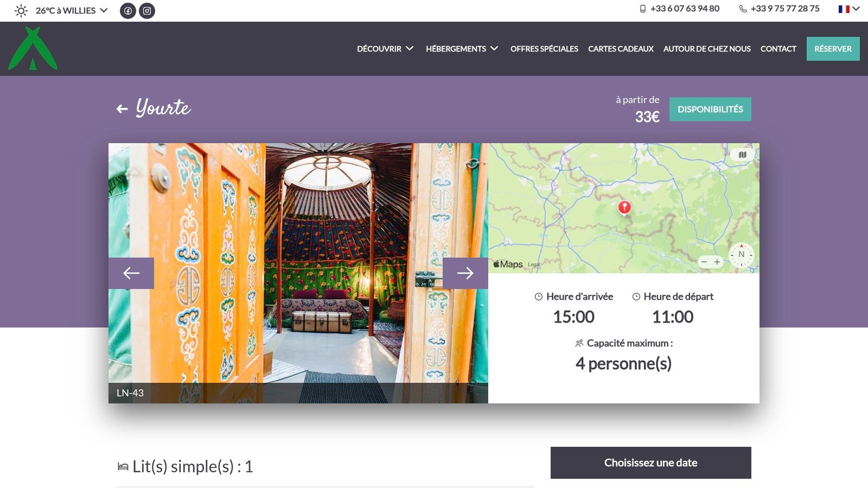Screen dimensions: 868x488
Task: Open OFFRES SPÉCIALES page
Action: coord(544,49)
